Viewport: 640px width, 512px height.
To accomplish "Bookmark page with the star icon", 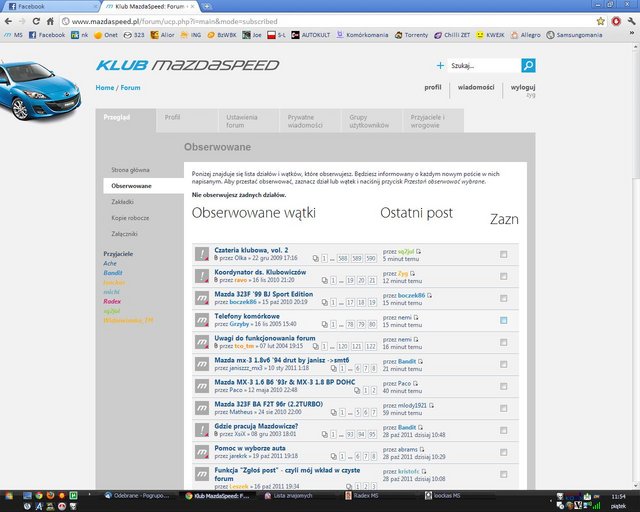I will pos(600,21).
